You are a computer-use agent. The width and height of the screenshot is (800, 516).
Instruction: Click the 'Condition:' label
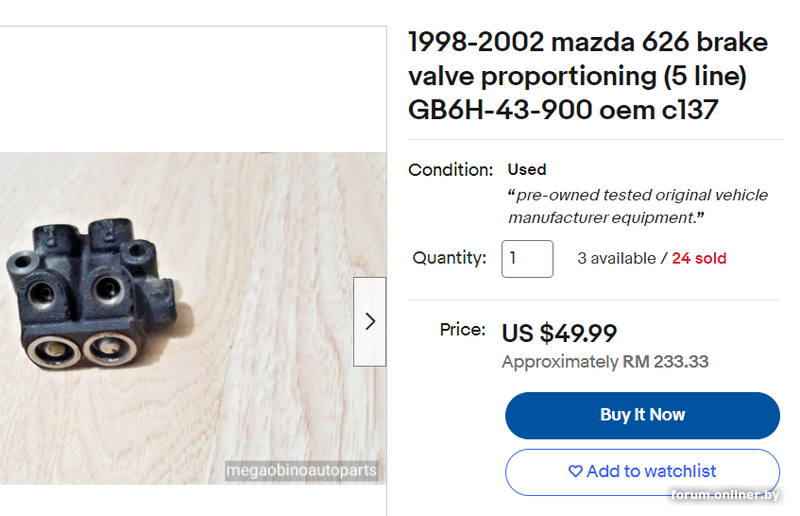[x=451, y=170]
